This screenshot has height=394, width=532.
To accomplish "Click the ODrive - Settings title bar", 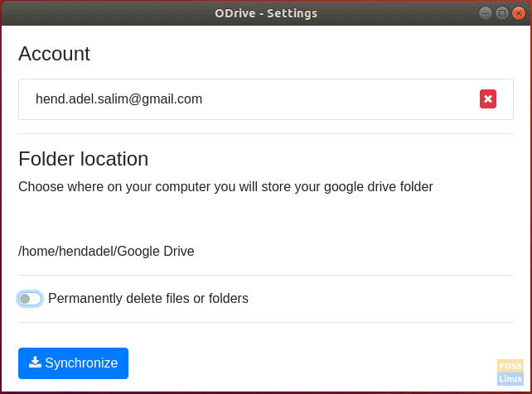I will [x=266, y=13].
